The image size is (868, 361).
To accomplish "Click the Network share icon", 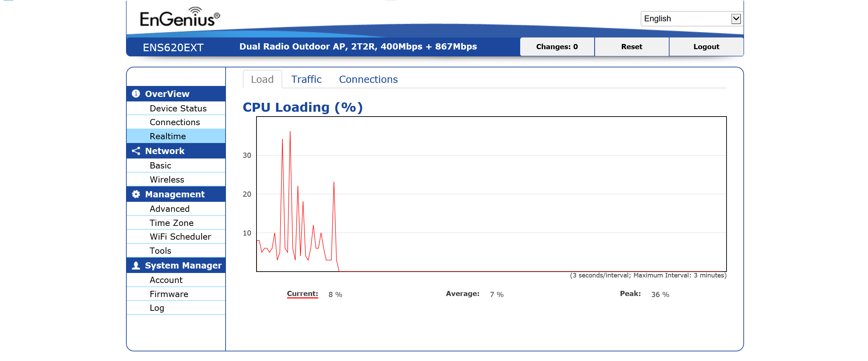I will pyautogui.click(x=136, y=151).
